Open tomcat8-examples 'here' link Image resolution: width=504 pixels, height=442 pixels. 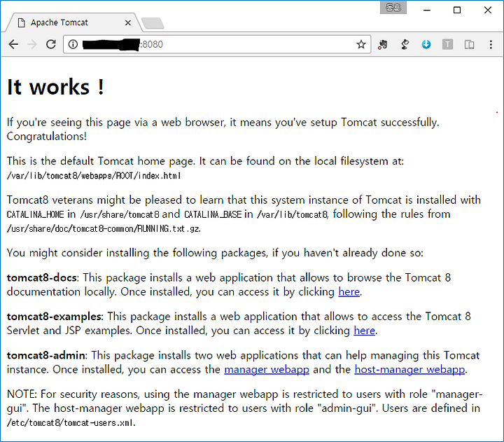364,331
